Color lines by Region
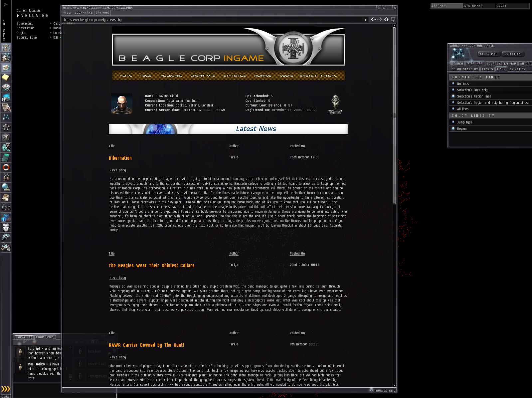This screenshot has height=398, width=532. 490,129
